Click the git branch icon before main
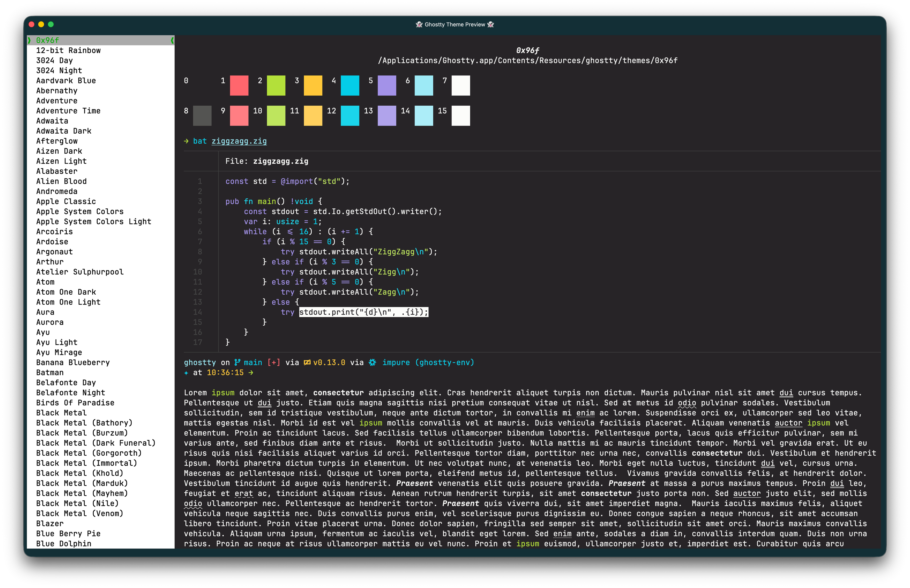 click(x=237, y=362)
